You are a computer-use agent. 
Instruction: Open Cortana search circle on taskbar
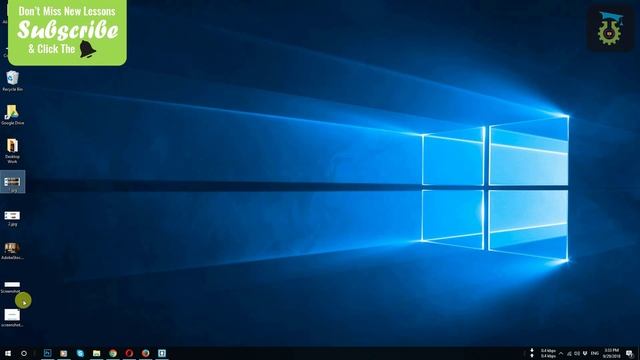pos(24,353)
